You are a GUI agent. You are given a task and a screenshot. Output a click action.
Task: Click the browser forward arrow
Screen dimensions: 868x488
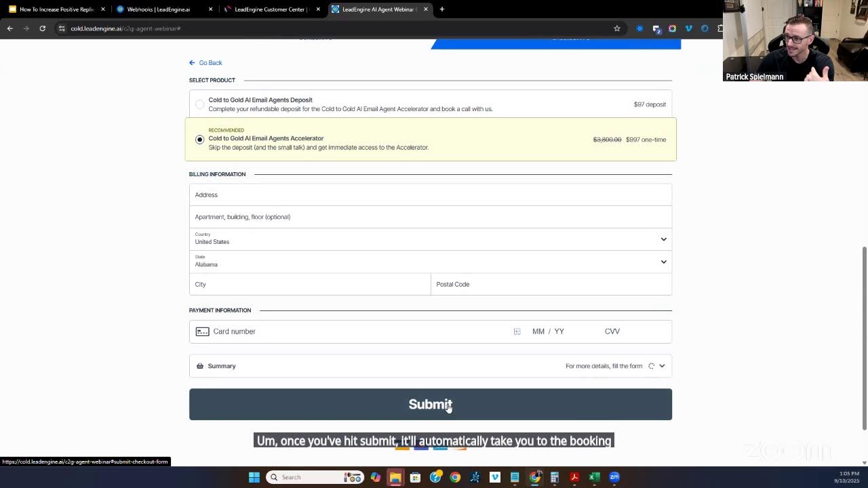tap(26, 28)
